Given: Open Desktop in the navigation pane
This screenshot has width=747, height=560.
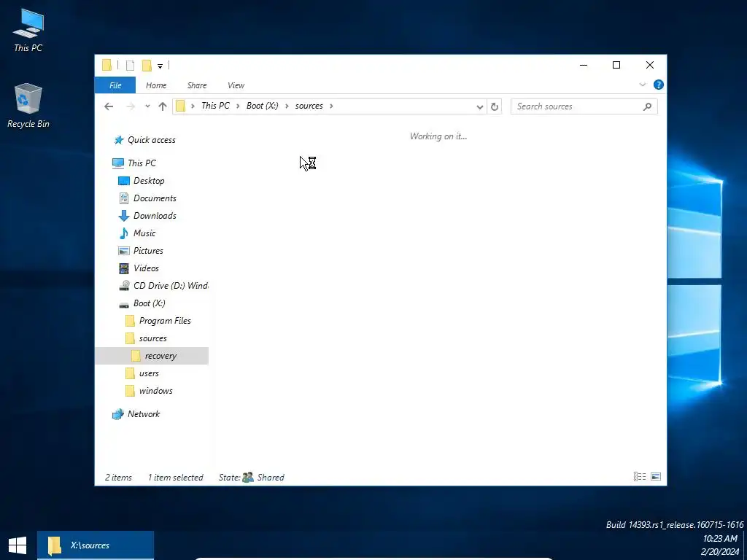Looking at the screenshot, I should 149,181.
